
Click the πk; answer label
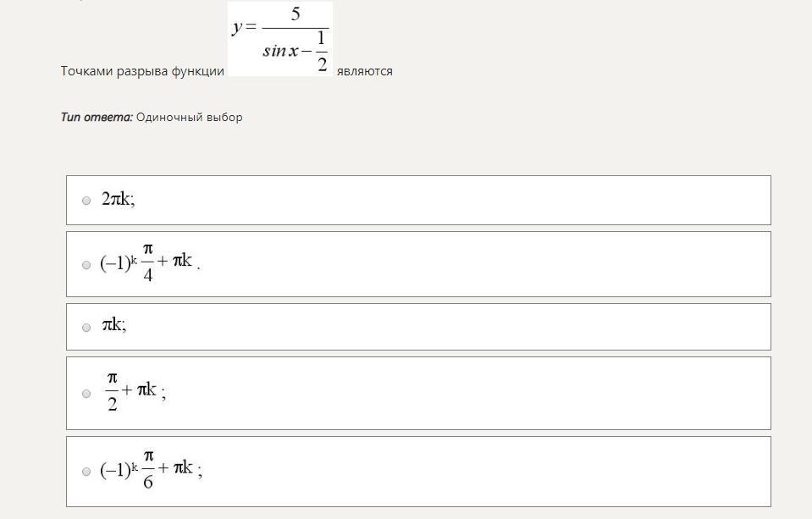tap(114, 325)
